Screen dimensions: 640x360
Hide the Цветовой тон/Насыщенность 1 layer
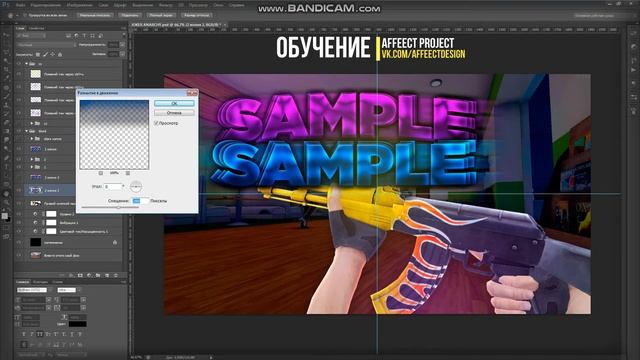(x=19, y=231)
